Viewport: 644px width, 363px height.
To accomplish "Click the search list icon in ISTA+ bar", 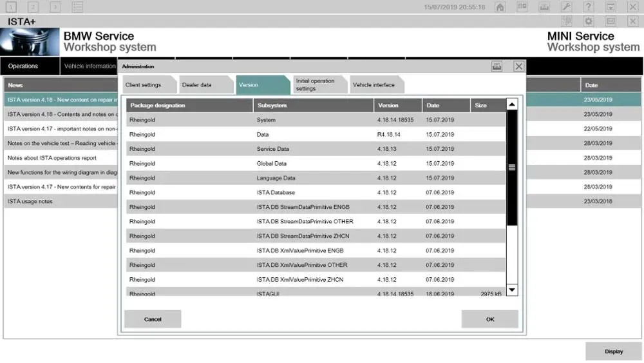I will [x=566, y=21].
